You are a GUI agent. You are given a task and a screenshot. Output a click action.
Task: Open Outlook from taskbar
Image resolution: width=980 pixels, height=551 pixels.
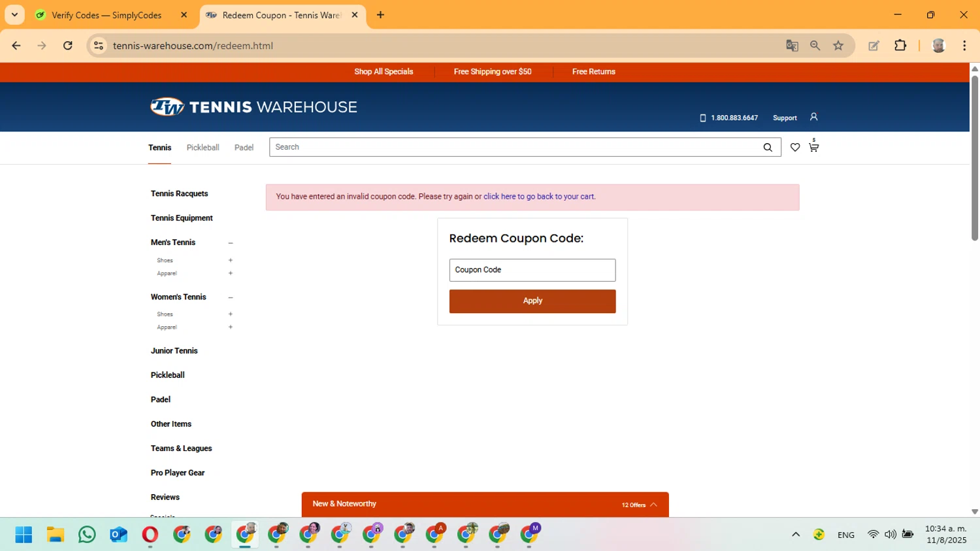coord(118,535)
